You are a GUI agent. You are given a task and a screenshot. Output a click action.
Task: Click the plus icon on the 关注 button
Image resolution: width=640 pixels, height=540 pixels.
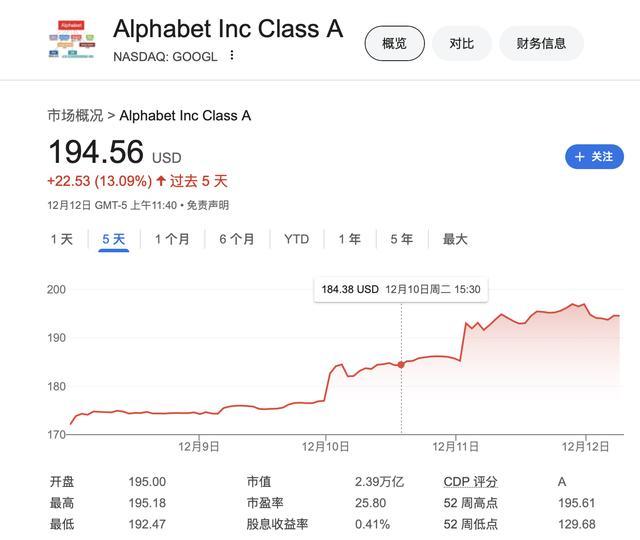(580, 157)
